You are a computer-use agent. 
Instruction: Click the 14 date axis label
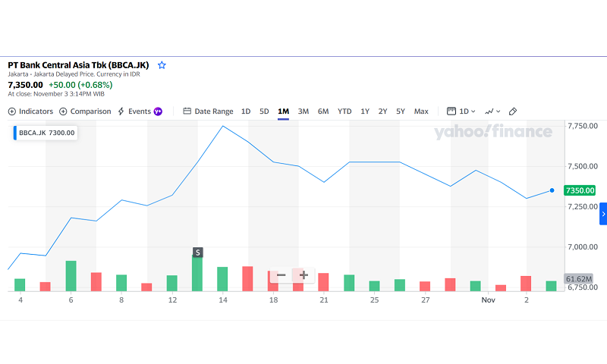pyautogui.click(x=223, y=300)
